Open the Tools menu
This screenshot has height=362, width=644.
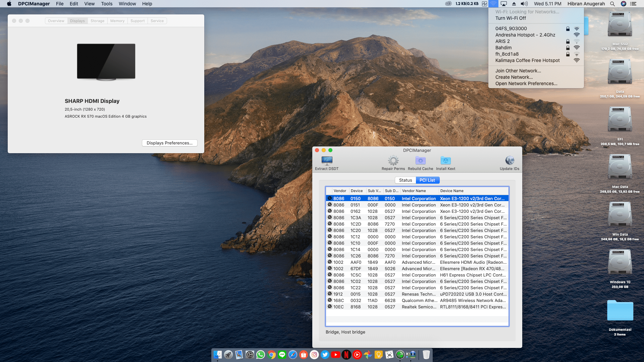pyautogui.click(x=107, y=4)
